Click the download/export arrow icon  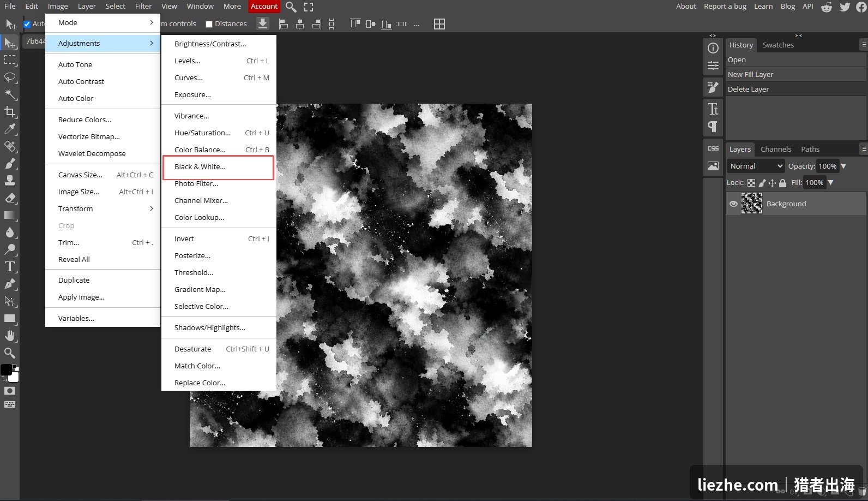[x=262, y=23]
